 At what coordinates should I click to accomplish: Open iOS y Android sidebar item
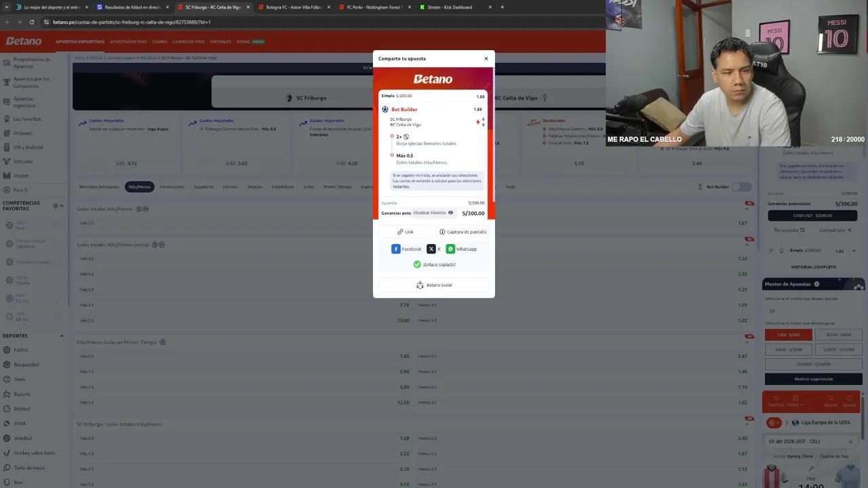[x=27, y=147]
